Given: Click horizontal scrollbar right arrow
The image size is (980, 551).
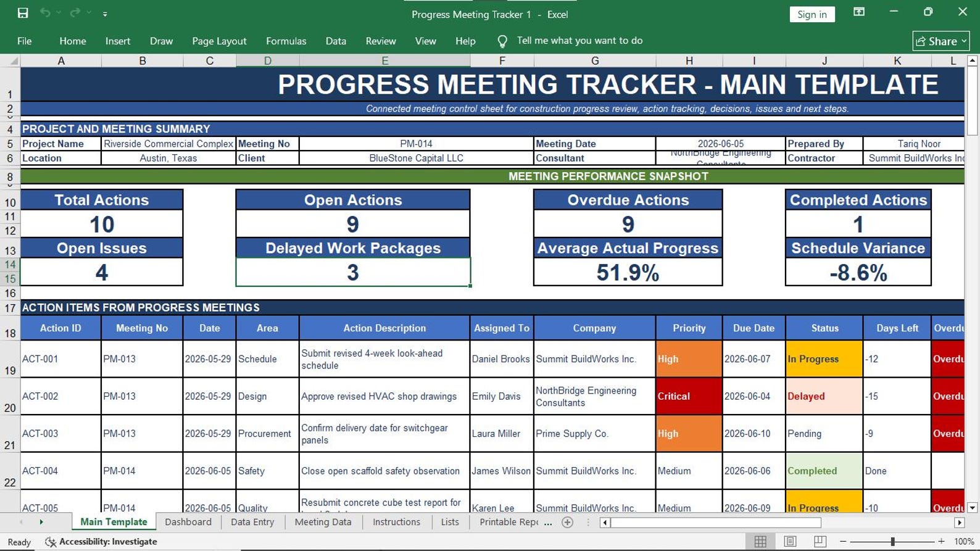Looking at the screenshot, I should tap(959, 523).
